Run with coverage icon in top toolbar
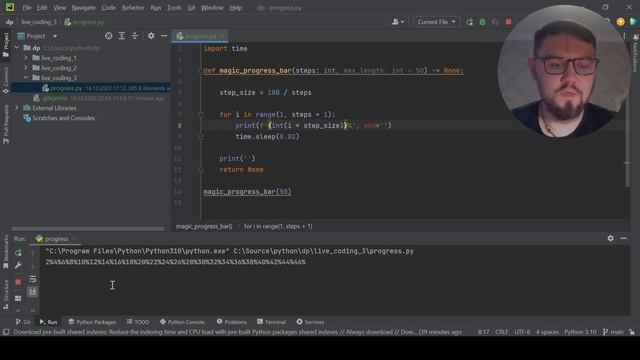 pyautogui.click(x=495, y=22)
